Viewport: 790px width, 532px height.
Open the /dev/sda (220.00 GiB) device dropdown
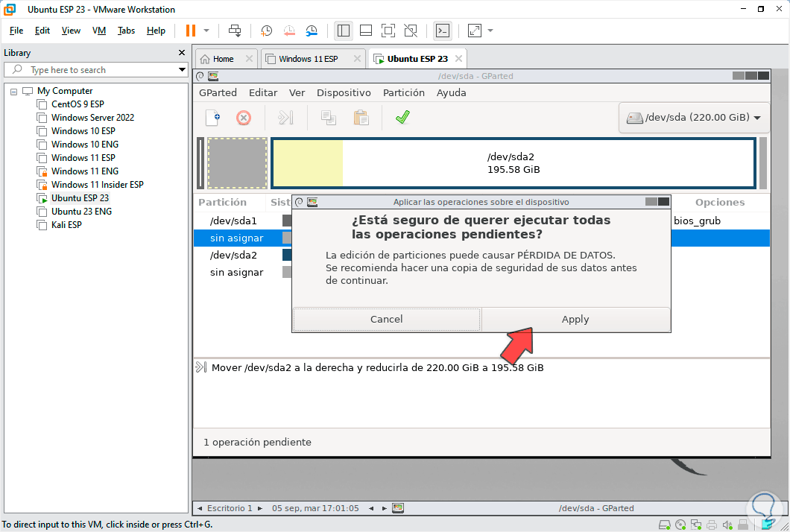click(x=694, y=118)
